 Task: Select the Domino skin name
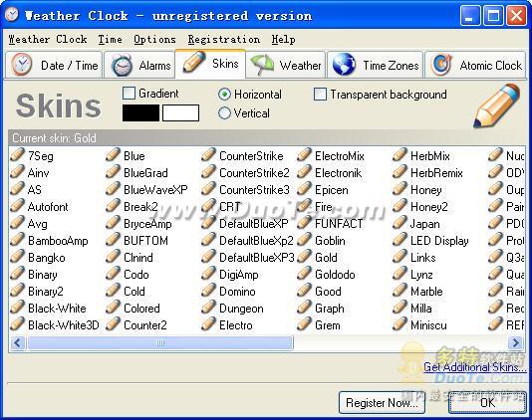(x=237, y=292)
